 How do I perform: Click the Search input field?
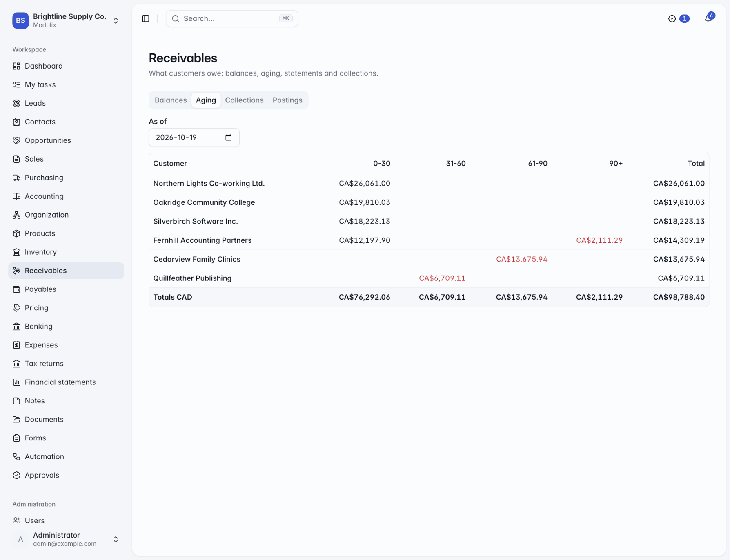tap(232, 19)
